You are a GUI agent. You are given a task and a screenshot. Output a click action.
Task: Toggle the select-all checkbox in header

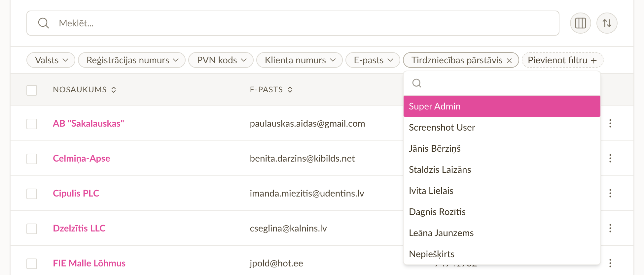click(x=32, y=90)
